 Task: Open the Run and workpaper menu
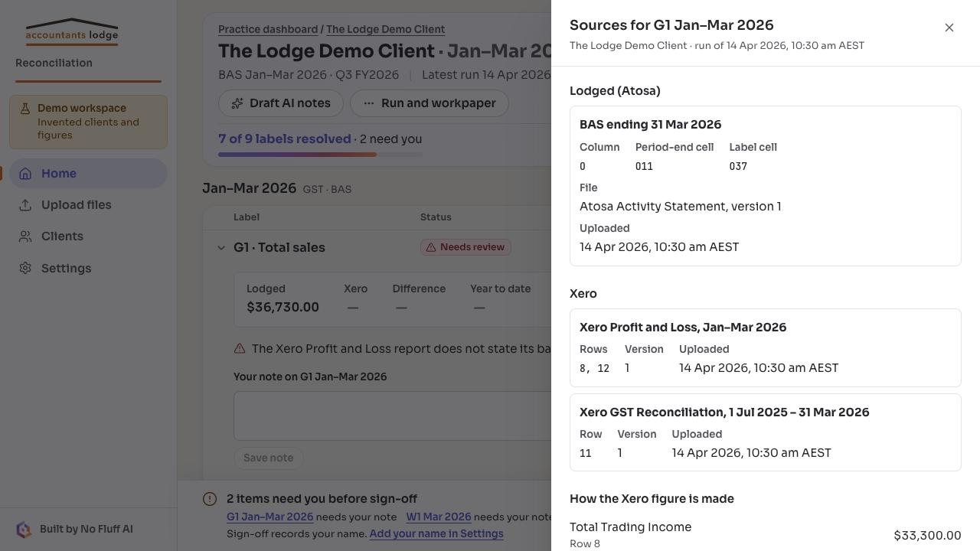pyautogui.click(x=430, y=103)
